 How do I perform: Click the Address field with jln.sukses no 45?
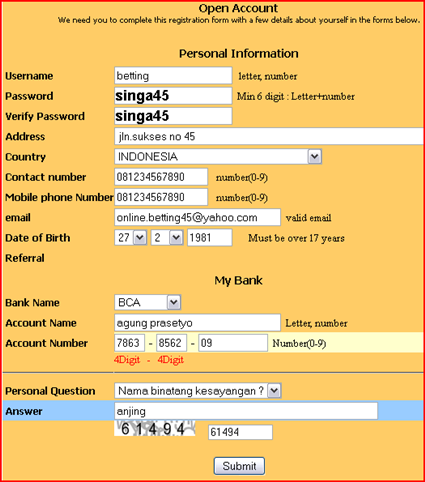point(269,136)
